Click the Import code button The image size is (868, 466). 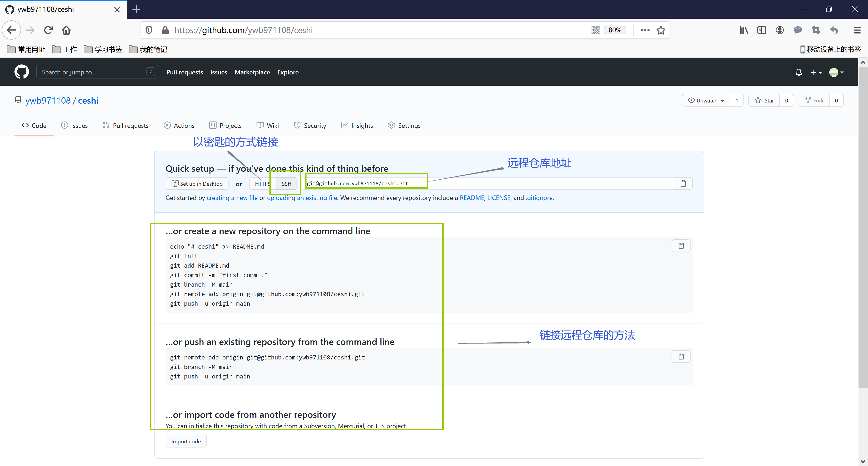pos(186,441)
